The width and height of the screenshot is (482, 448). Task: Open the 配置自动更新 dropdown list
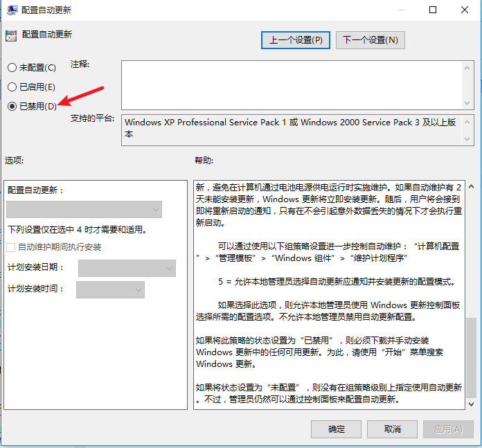pyautogui.click(x=84, y=210)
